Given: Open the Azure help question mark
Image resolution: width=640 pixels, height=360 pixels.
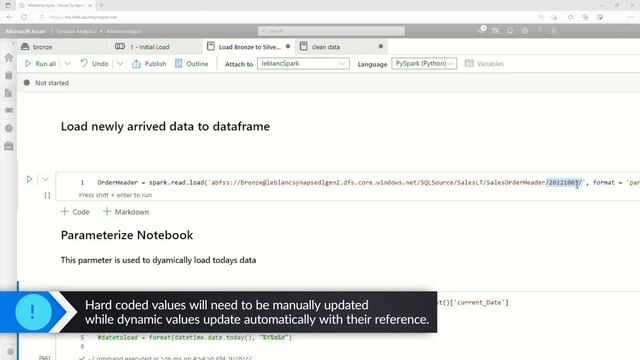Looking at the screenshot, I should point(540,31).
